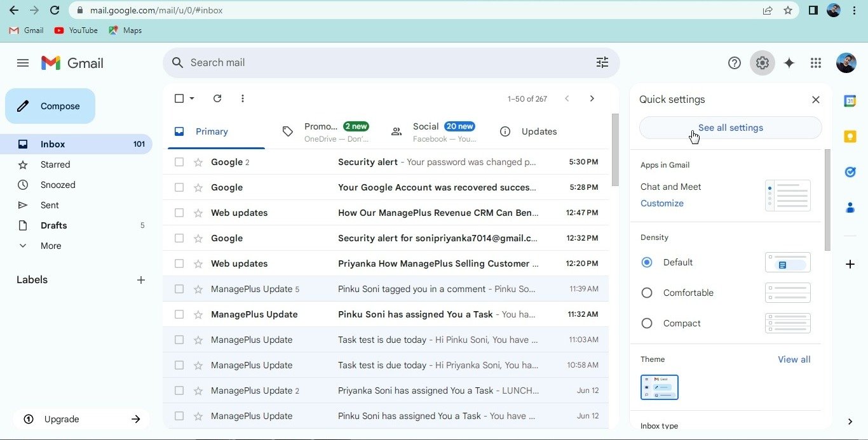
Task: Toggle the browser side panel icon
Action: [813, 10]
